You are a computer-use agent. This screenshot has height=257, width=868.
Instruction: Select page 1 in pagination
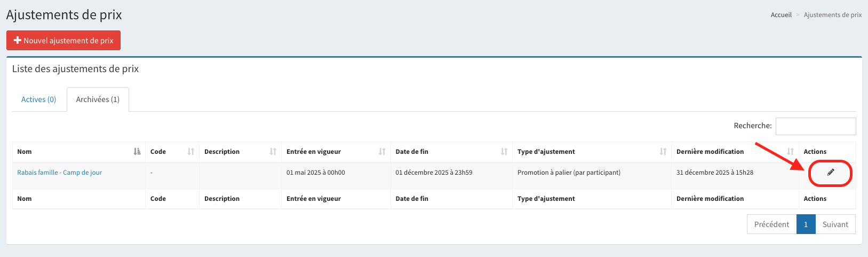pos(806,224)
